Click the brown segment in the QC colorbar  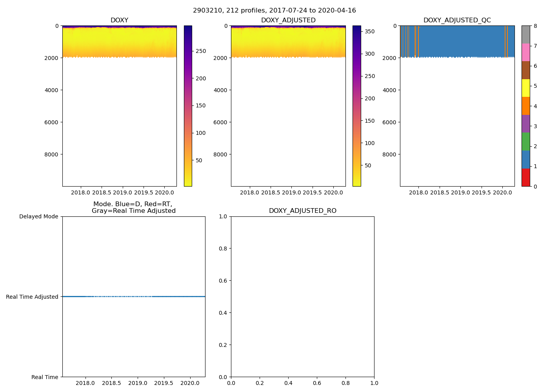point(525,70)
